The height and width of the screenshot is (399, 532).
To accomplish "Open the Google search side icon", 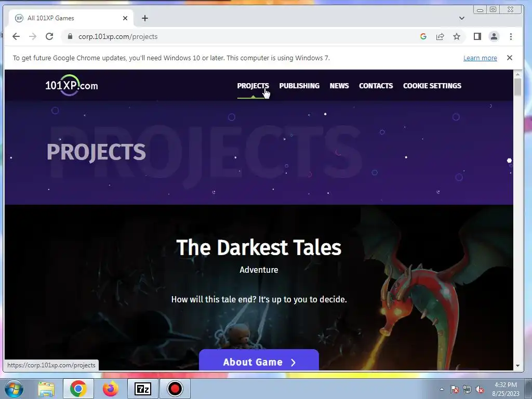I will tap(423, 37).
